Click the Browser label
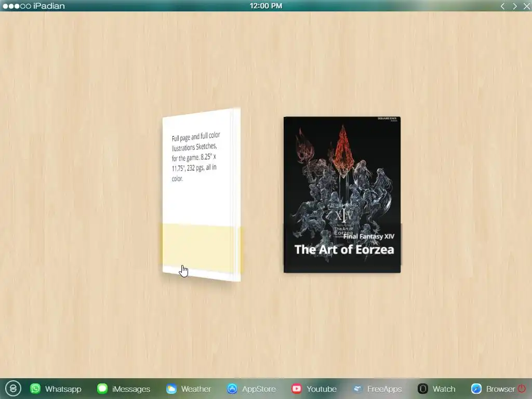532x399 pixels. pyautogui.click(x=500, y=389)
